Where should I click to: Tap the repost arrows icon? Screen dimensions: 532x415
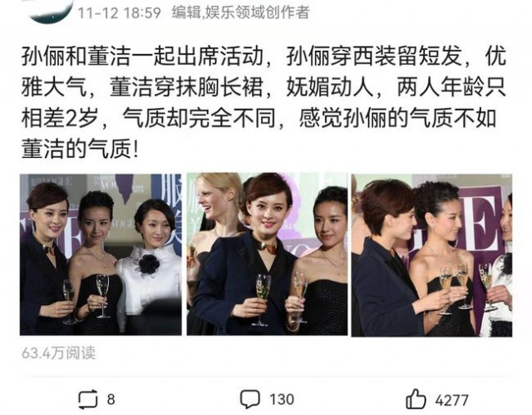click(87, 399)
